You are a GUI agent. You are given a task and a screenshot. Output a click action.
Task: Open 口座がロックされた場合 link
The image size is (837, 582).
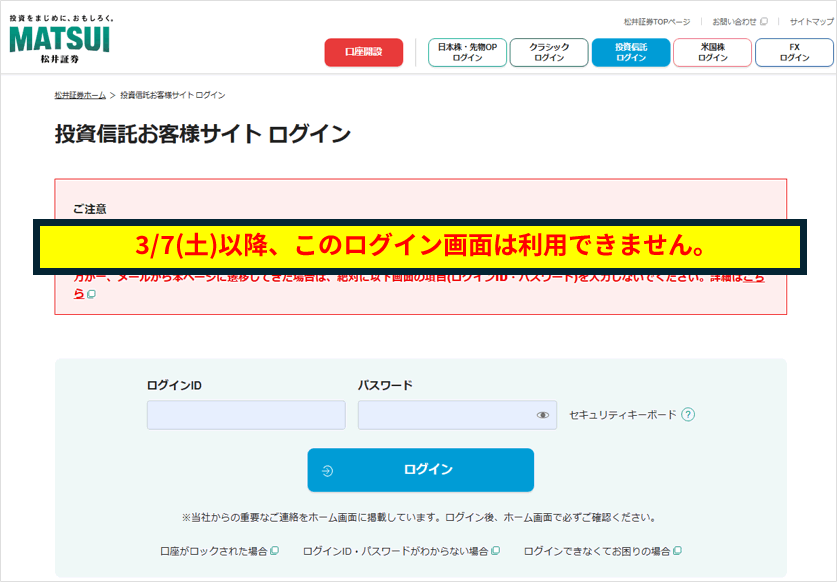click(214, 551)
